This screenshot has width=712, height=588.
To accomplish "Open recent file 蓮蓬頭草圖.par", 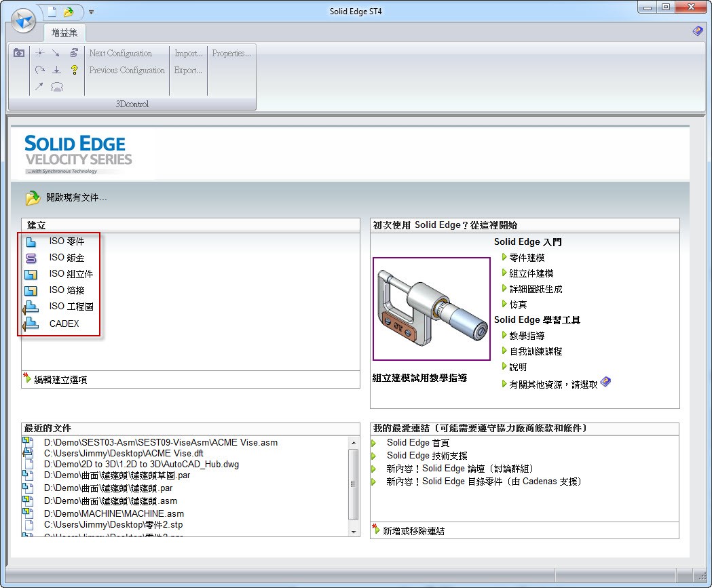I will pos(117,475).
